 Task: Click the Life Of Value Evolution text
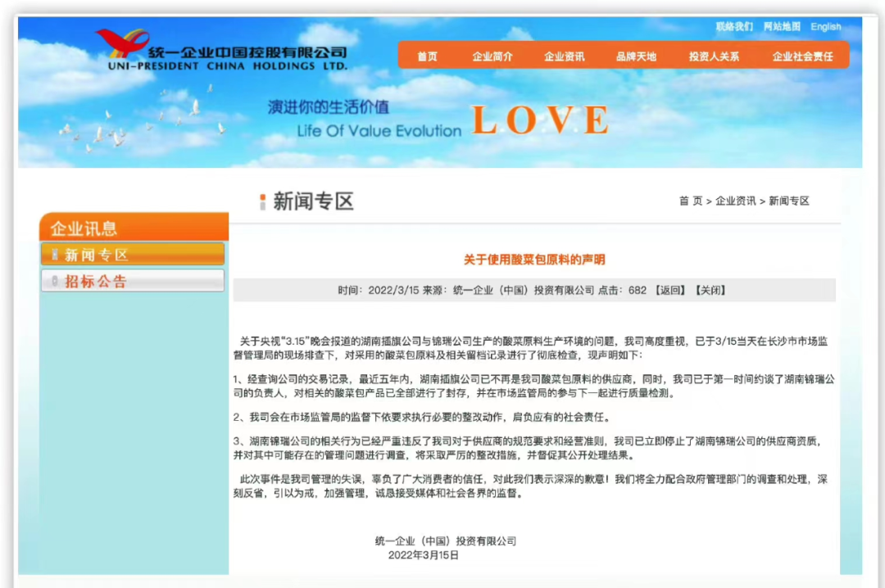tap(379, 131)
